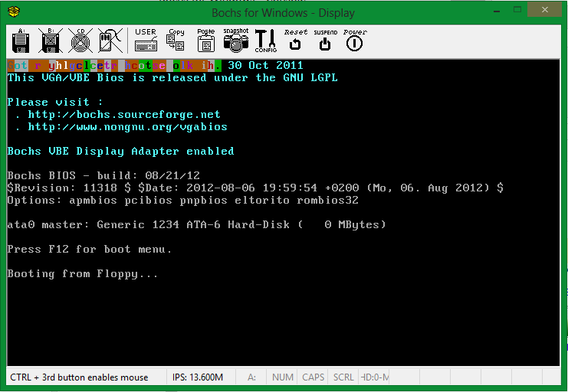Toggle the CD-ROM drive icon
This screenshot has height=392, width=568.
tap(80, 41)
